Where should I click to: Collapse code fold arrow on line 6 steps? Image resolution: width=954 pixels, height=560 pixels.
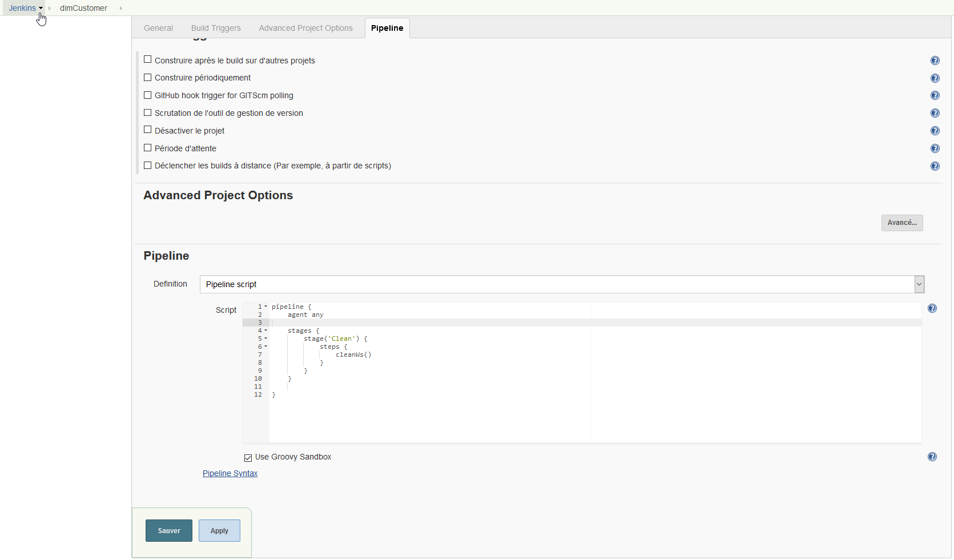(265, 347)
